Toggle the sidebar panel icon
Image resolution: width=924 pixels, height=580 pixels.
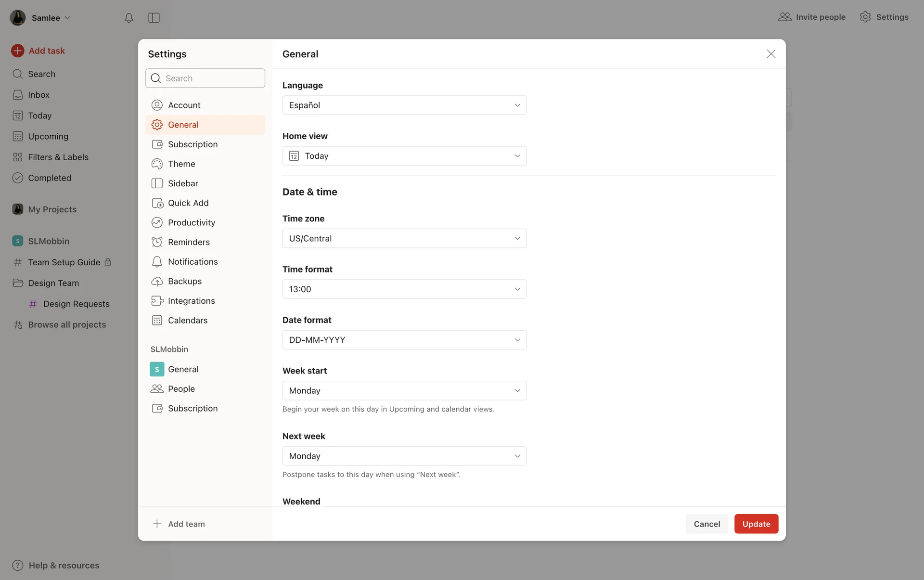pos(154,18)
